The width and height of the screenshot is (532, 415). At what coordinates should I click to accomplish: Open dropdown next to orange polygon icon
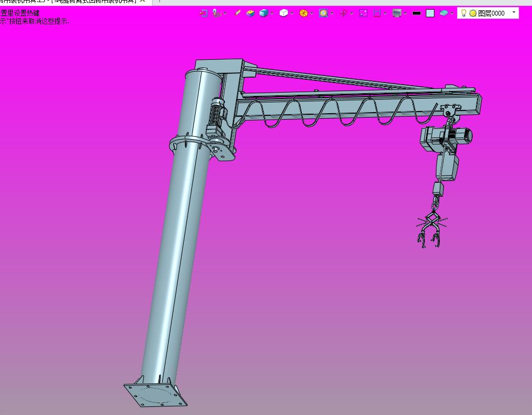click(312, 13)
